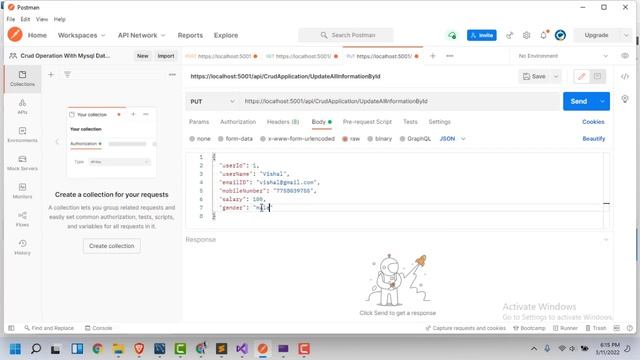The height and width of the screenshot is (360, 640).
Task: Select the raw body type radio
Action: [x=345, y=139]
